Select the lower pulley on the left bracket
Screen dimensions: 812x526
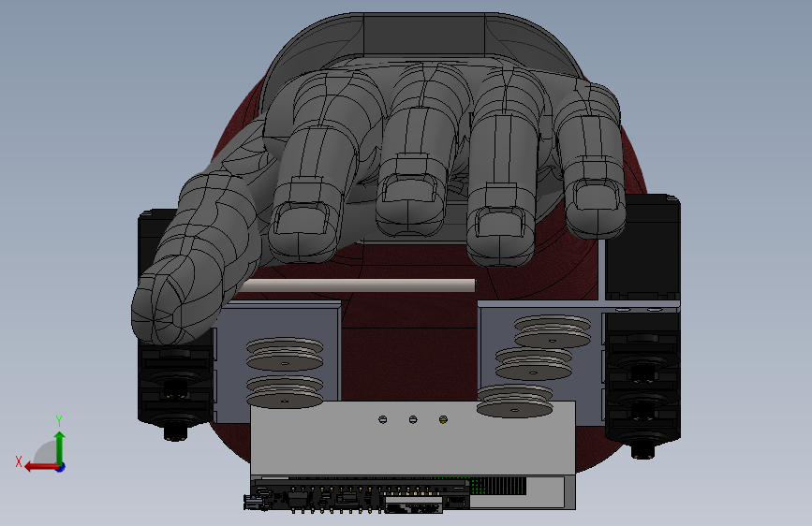(285, 391)
